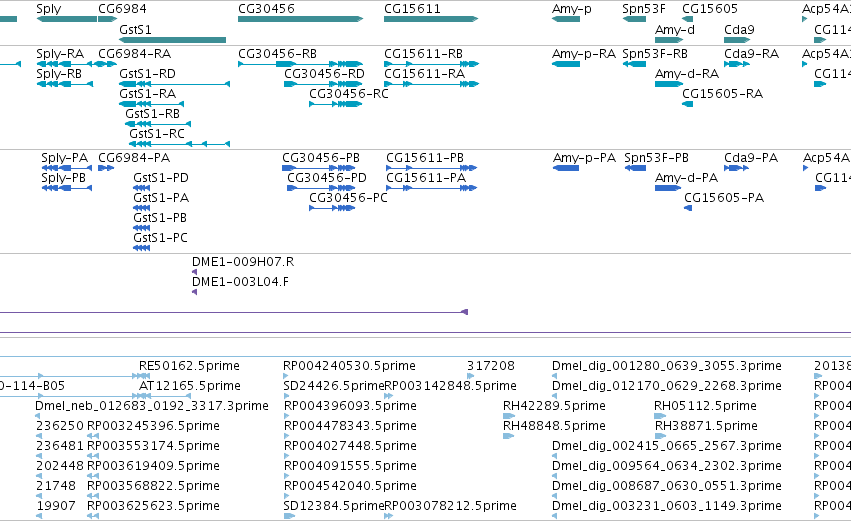
Task: Select the CG15605-PA protein label
Action: coord(724,198)
